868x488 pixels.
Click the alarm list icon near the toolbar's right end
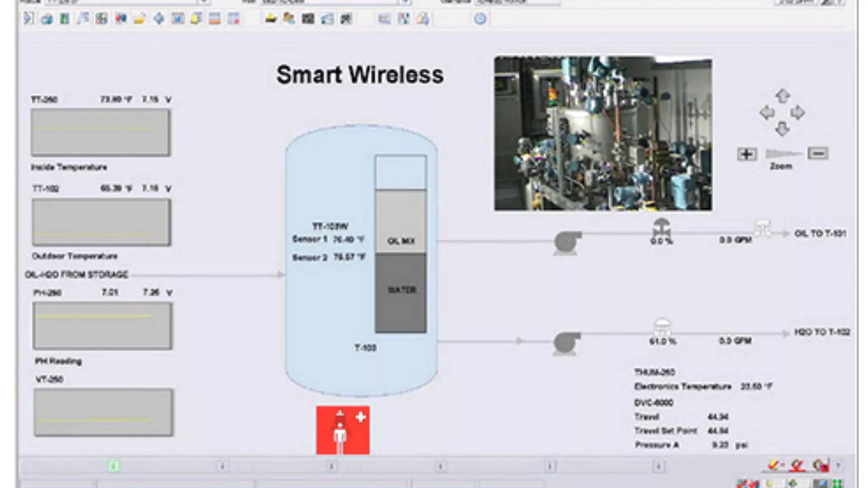[x=384, y=19]
